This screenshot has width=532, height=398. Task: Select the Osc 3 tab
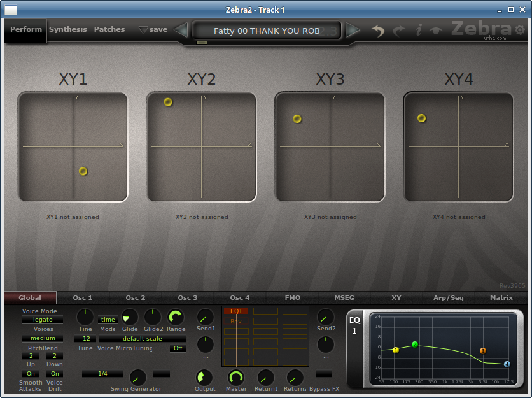point(188,297)
